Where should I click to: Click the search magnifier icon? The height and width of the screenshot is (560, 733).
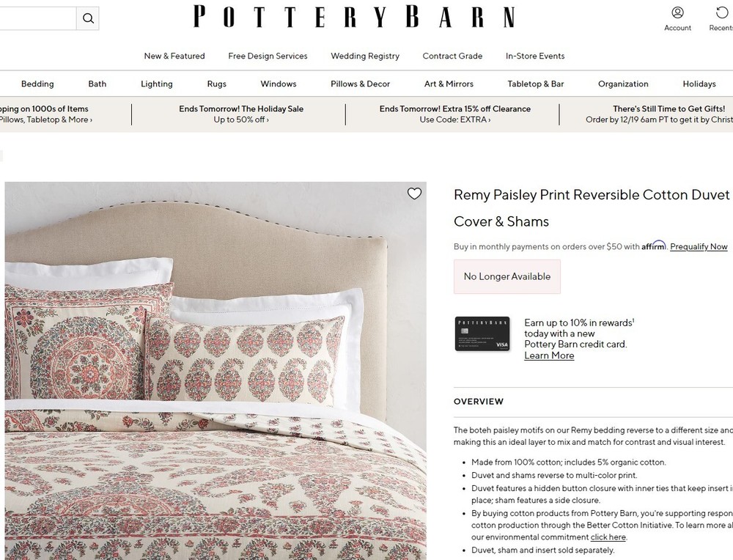coord(88,18)
